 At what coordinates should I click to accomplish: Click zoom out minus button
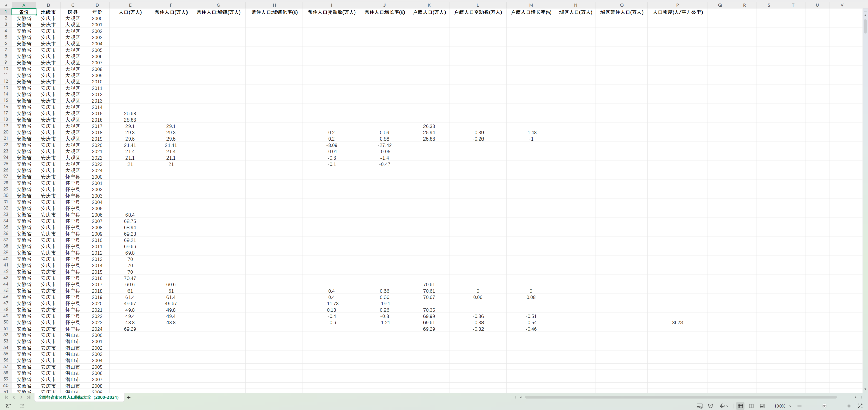(x=800, y=406)
